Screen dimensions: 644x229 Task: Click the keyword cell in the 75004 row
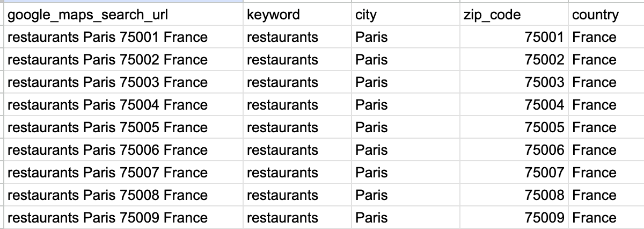point(297,105)
